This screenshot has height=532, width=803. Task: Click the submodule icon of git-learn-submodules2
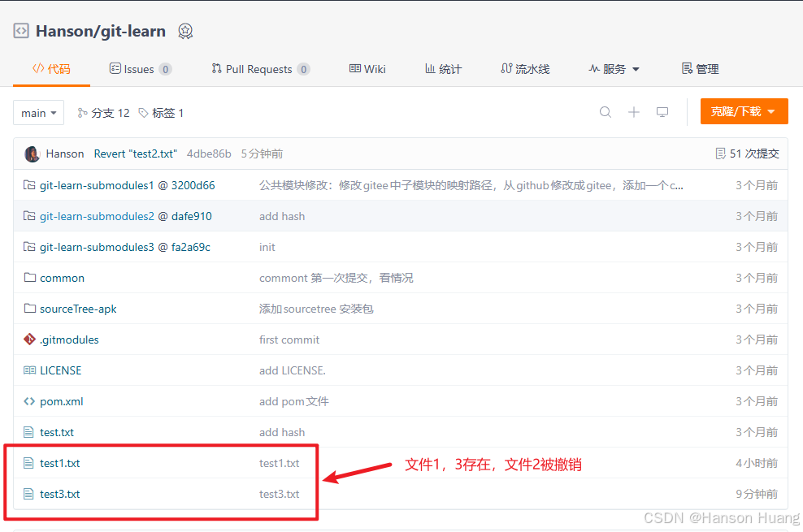(30, 216)
